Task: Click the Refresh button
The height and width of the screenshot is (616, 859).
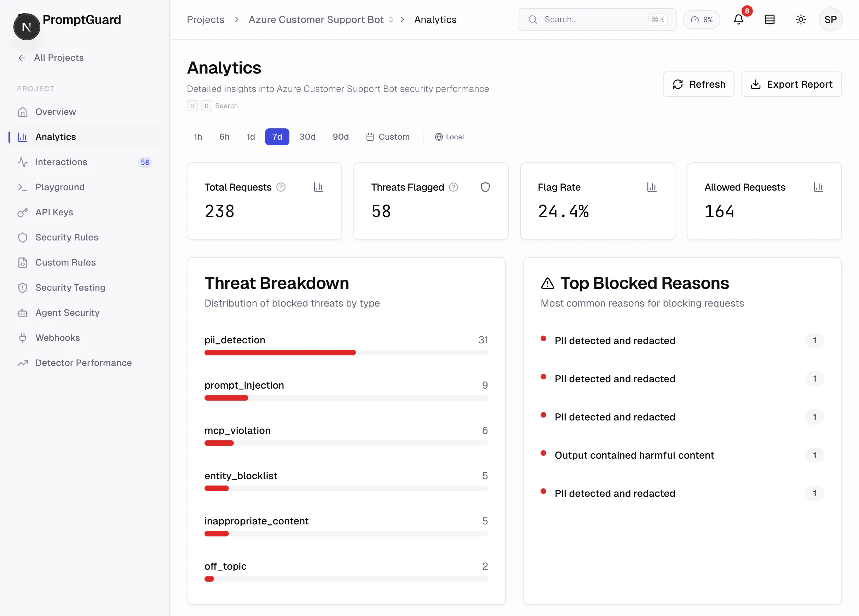Action: [x=699, y=84]
